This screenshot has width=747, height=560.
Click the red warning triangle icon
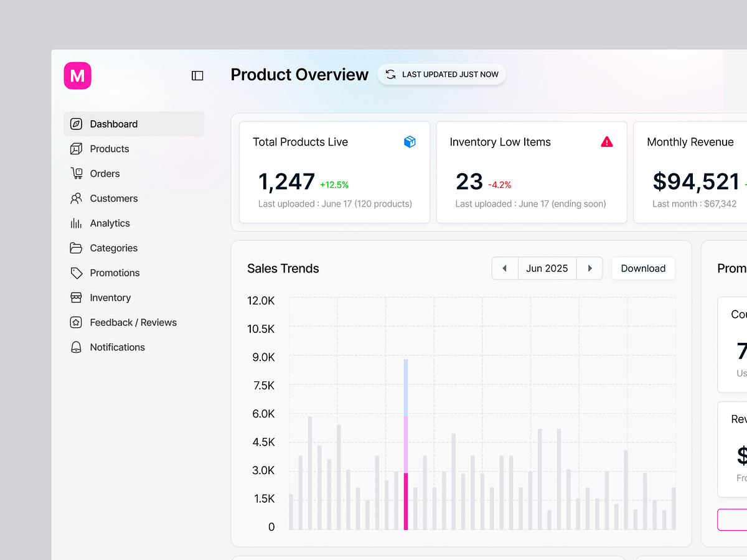[607, 142]
